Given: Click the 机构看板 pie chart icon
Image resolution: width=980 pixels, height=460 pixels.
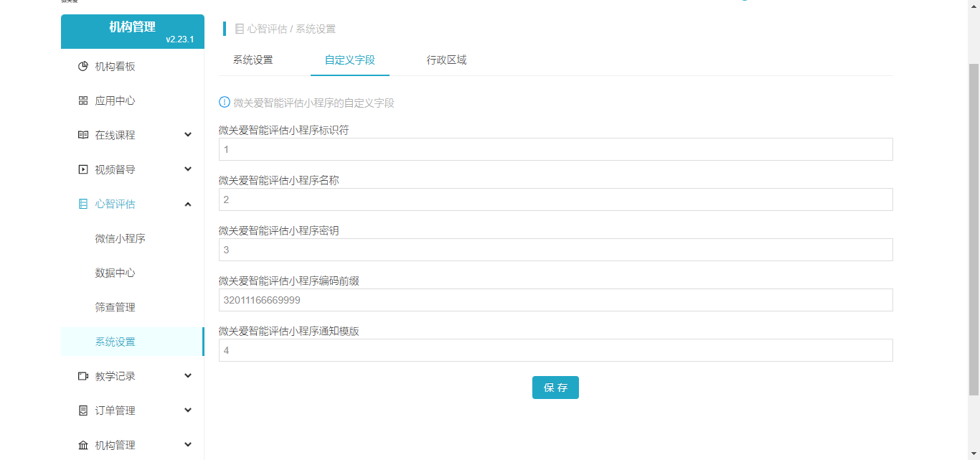Looking at the screenshot, I should (x=83, y=67).
